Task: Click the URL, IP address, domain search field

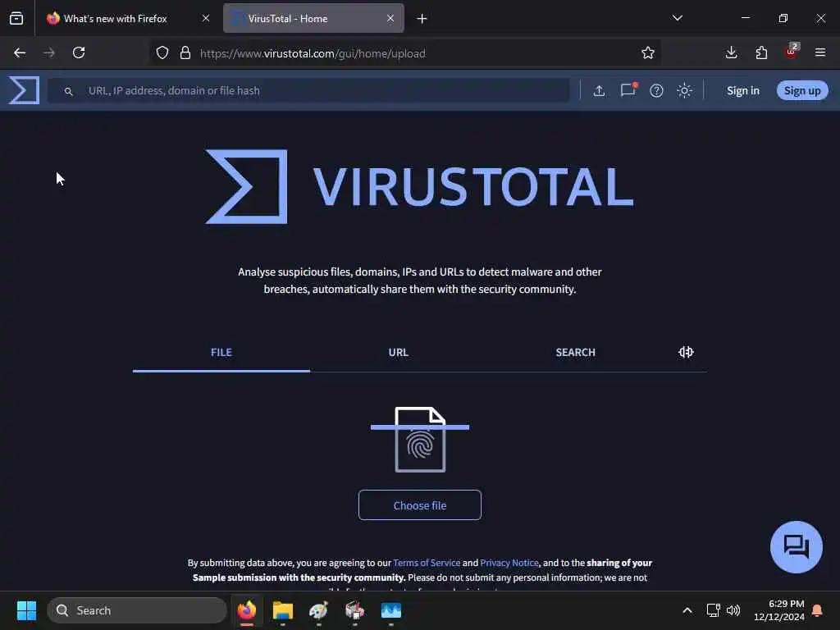Action: 308,90
